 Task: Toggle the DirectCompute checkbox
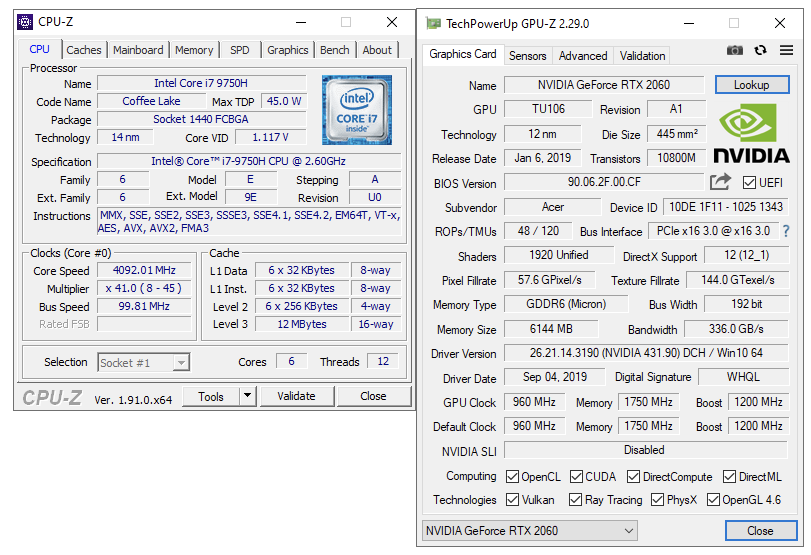point(633,476)
